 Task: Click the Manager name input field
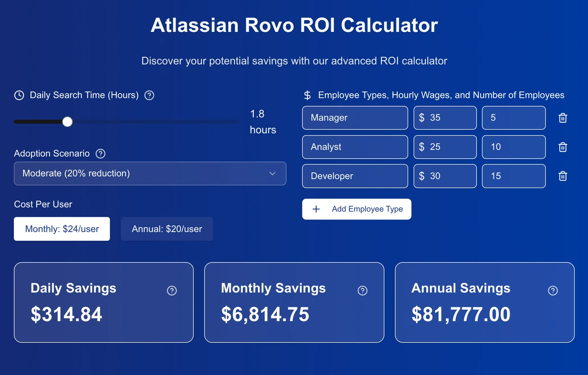(x=355, y=118)
